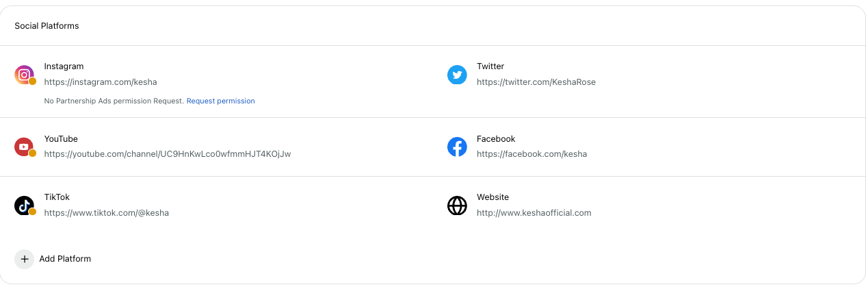Click the plus icon beside Add Platform
Screen dimensions: 868x287
[25, 259]
